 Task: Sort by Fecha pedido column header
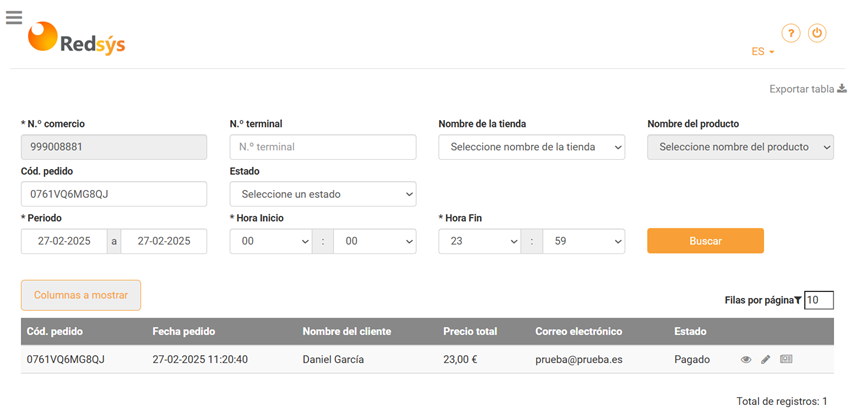184,331
